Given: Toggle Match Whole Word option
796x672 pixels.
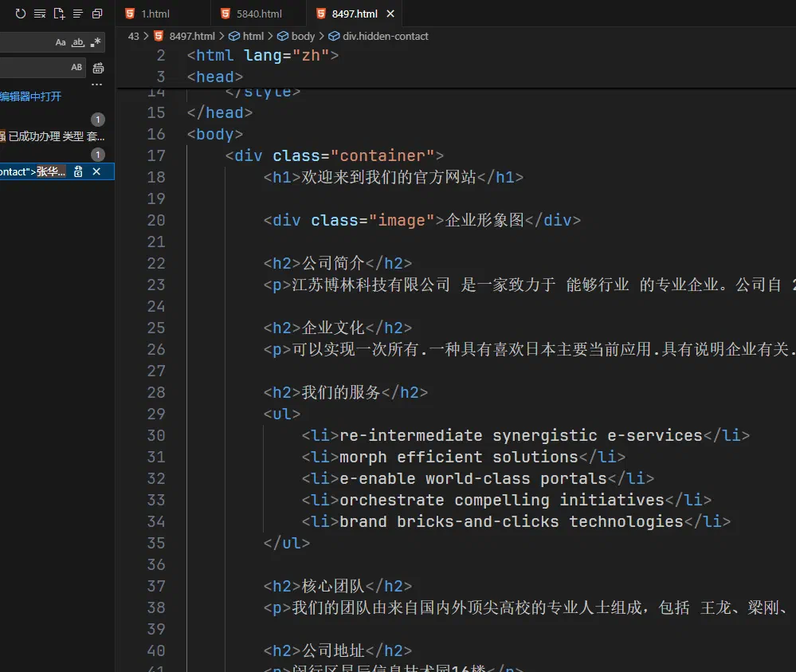Looking at the screenshot, I should click(77, 42).
